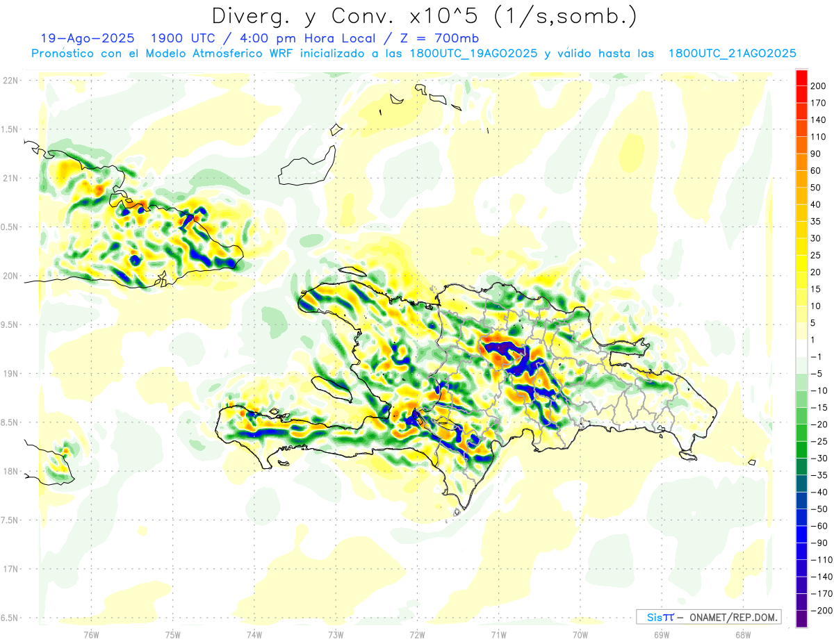Click the '68W' longitude label

point(743,634)
